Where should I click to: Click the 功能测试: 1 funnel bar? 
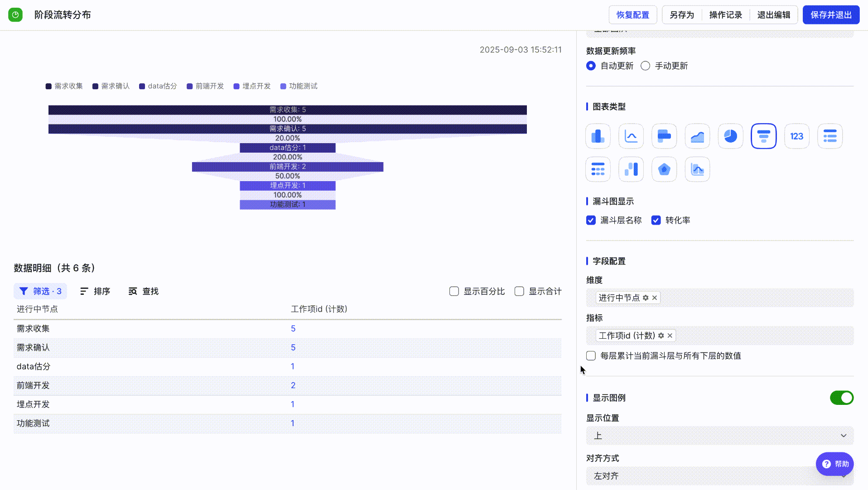click(x=288, y=205)
